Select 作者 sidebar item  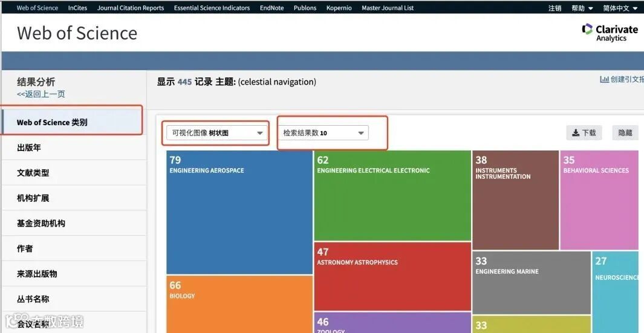(74, 248)
